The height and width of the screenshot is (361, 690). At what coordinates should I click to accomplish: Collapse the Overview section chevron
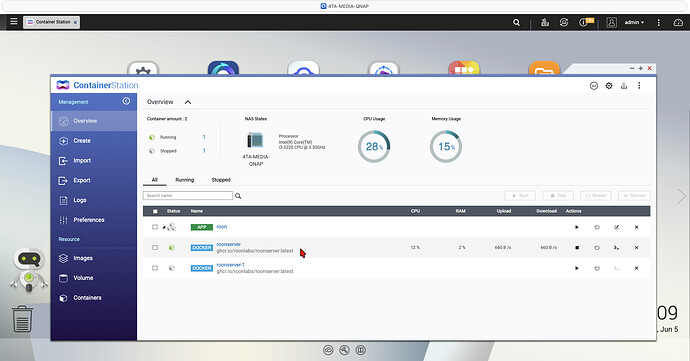pyautogui.click(x=188, y=102)
